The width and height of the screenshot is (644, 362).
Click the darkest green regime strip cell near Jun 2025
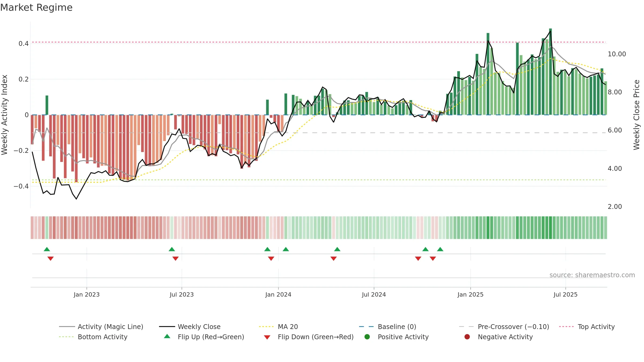(550, 228)
